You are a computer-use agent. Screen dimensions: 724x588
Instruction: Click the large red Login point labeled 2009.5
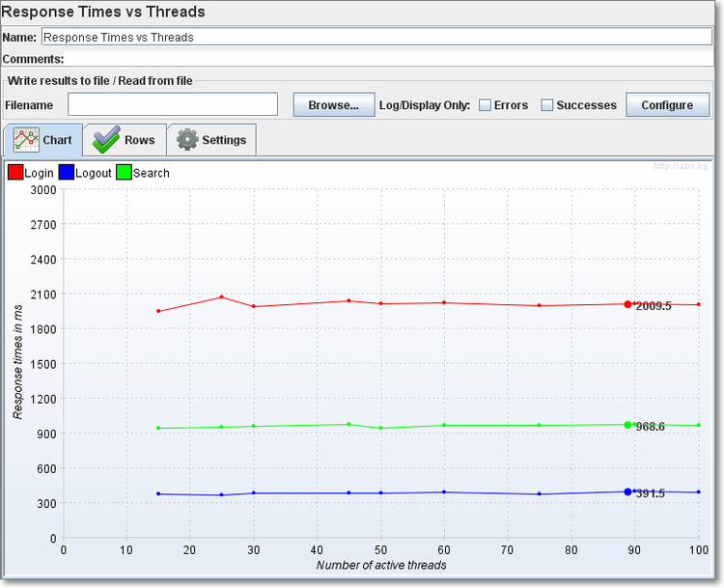point(627,304)
